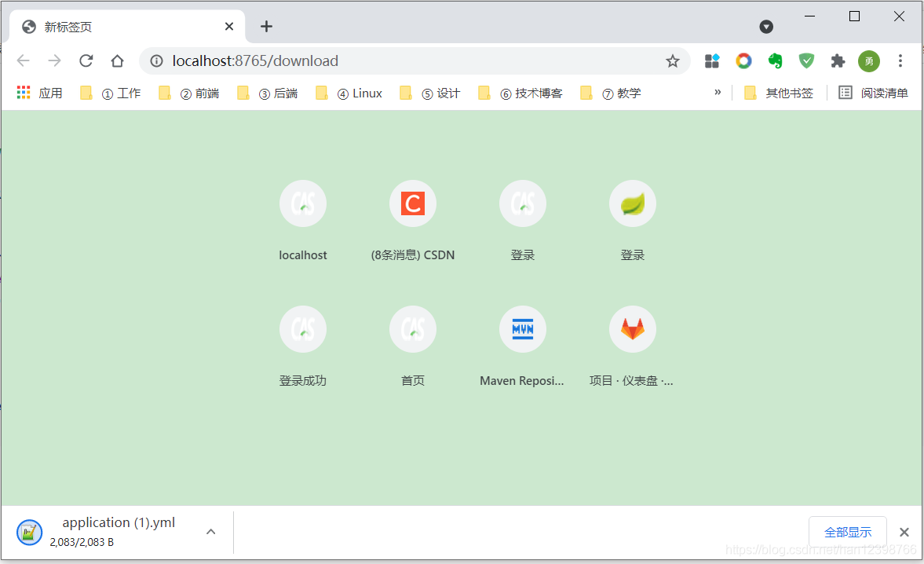Open the 登录 shortcut with green leaf icon

(632, 221)
